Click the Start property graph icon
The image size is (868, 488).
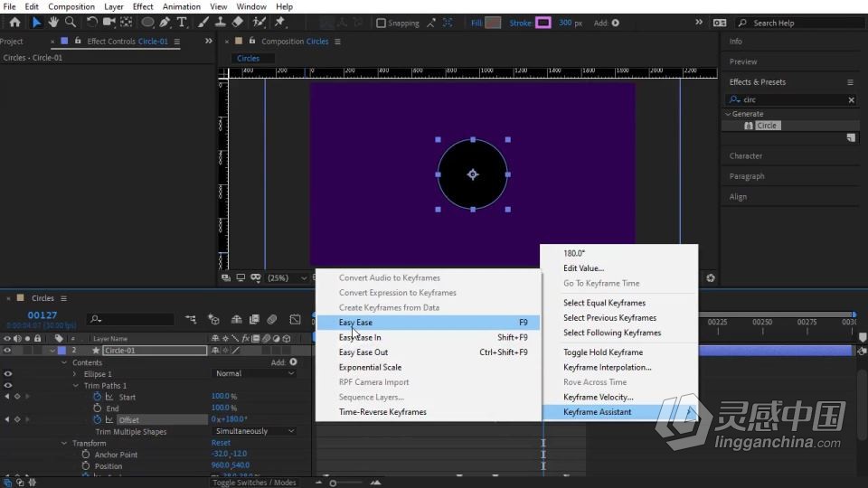pos(109,397)
